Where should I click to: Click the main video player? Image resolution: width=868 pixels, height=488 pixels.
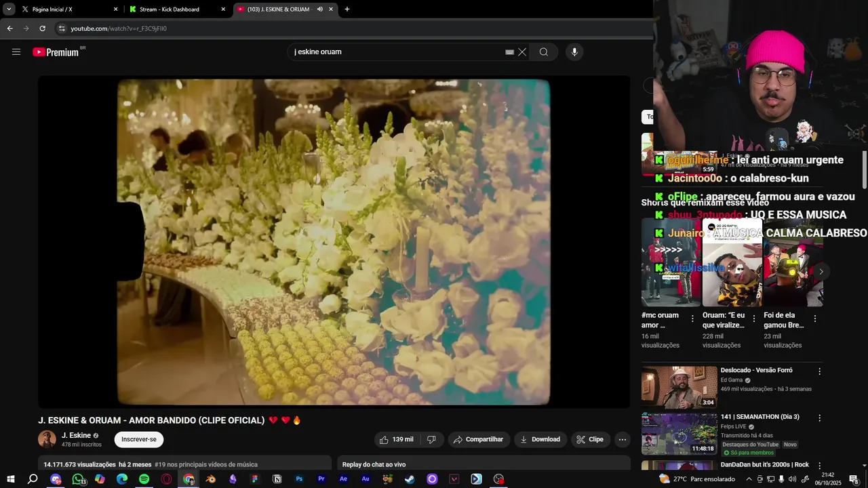[334, 242]
